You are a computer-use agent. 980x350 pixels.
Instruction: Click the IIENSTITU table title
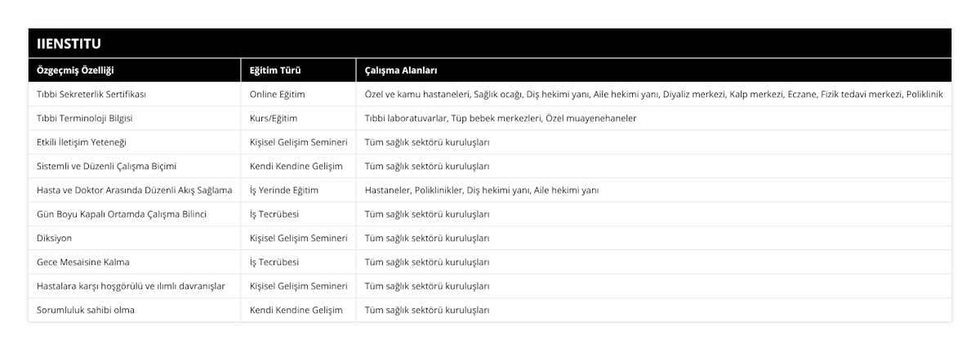click(x=67, y=43)
